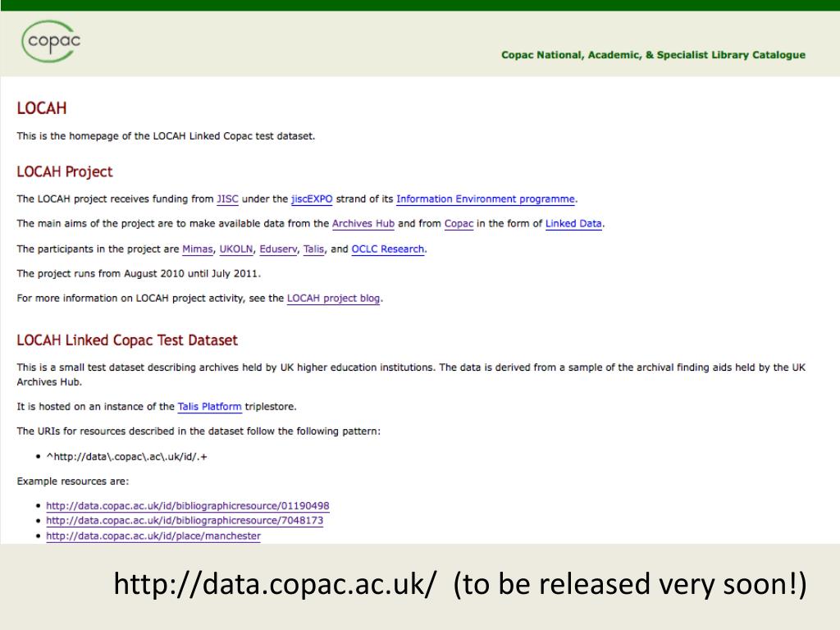Screen dimensions: 840x630
Task: Click 'This is the homepage of the LOCAH' sentence
Action: point(166,136)
